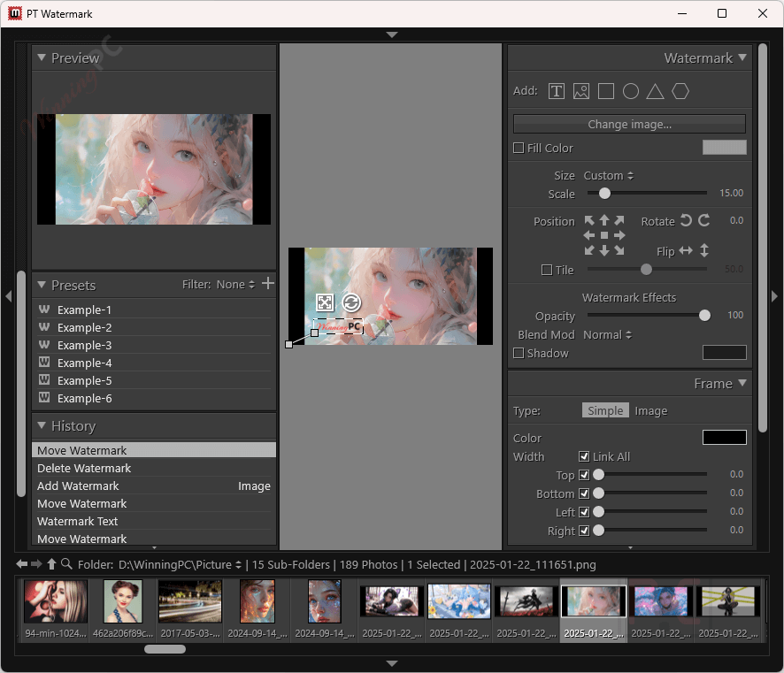The image size is (784, 673).
Task: Select Watermark Text history step
Action: click(154, 521)
